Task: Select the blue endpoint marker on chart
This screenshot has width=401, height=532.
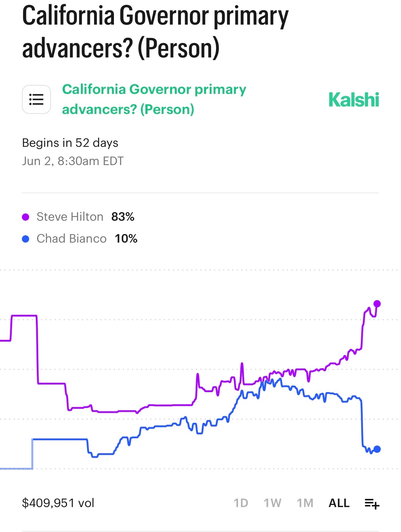Action: (377, 449)
